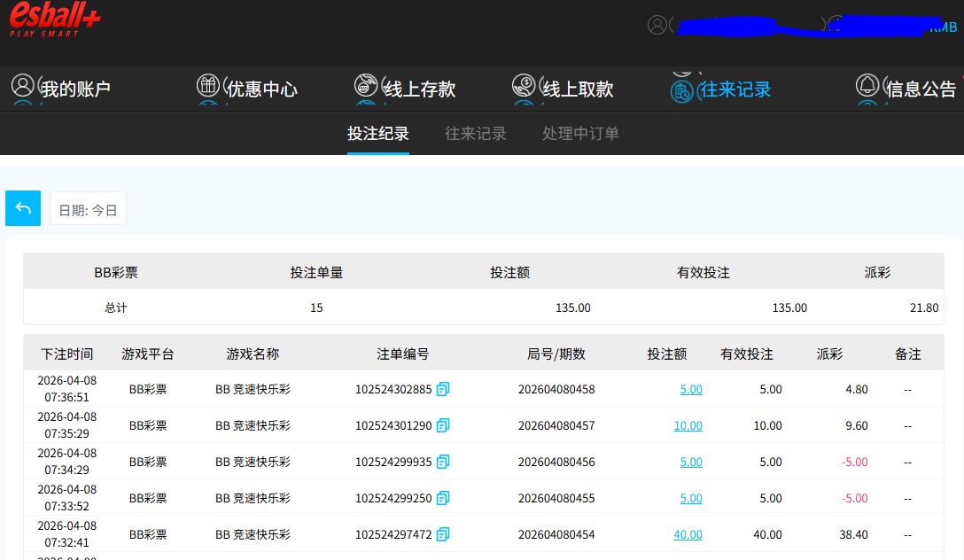Viewport: 964px width, 560px height.
Task: Open the 10.00 bet amount link
Action: click(x=688, y=425)
